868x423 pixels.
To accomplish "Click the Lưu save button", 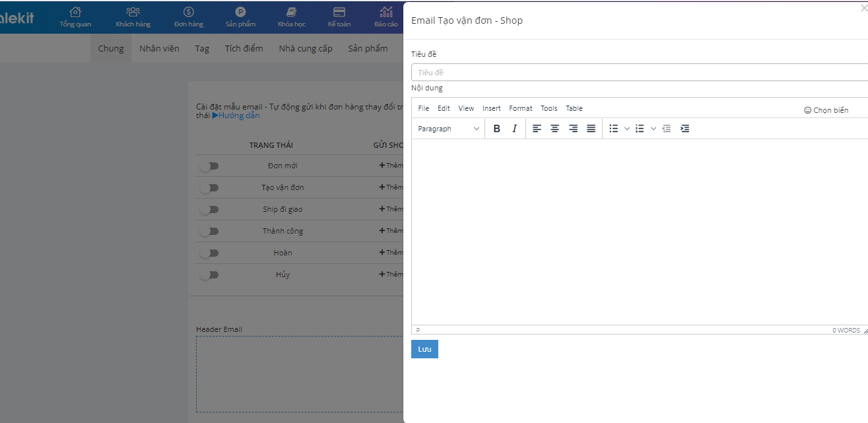I will [x=424, y=349].
